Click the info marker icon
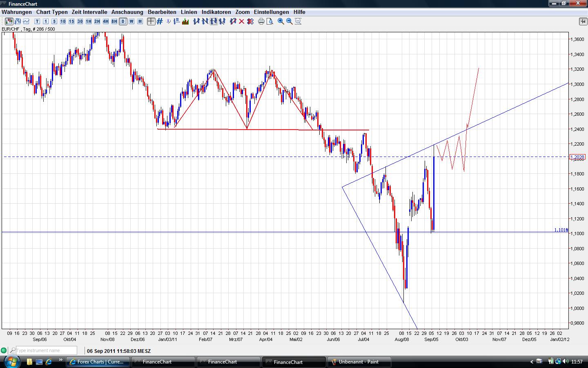Image resolution: width=588 pixels, height=368 pixels. click(168, 21)
